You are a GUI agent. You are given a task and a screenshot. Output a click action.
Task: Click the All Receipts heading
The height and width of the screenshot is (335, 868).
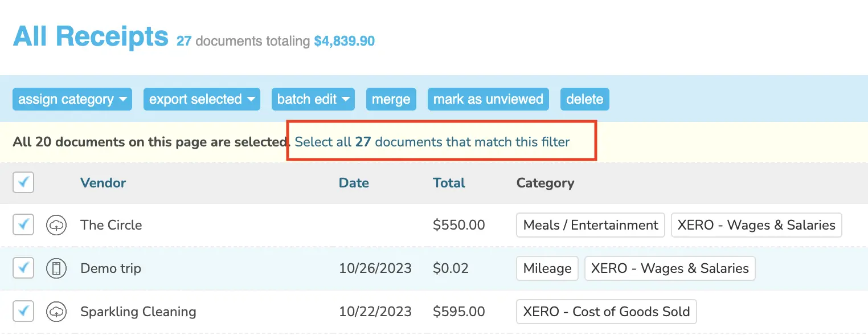click(91, 36)
